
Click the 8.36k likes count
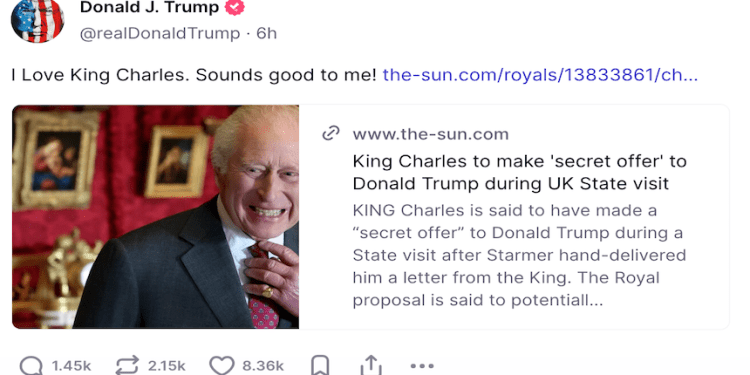263,366
